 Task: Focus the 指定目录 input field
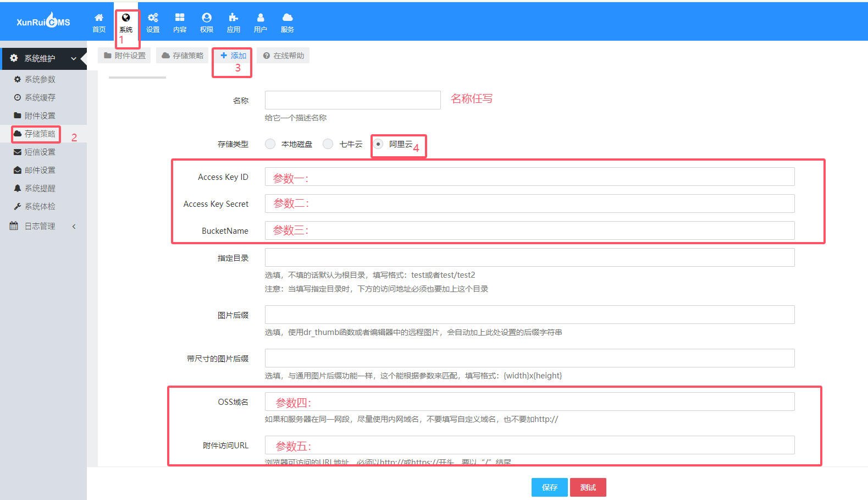[x=530, y=257]
